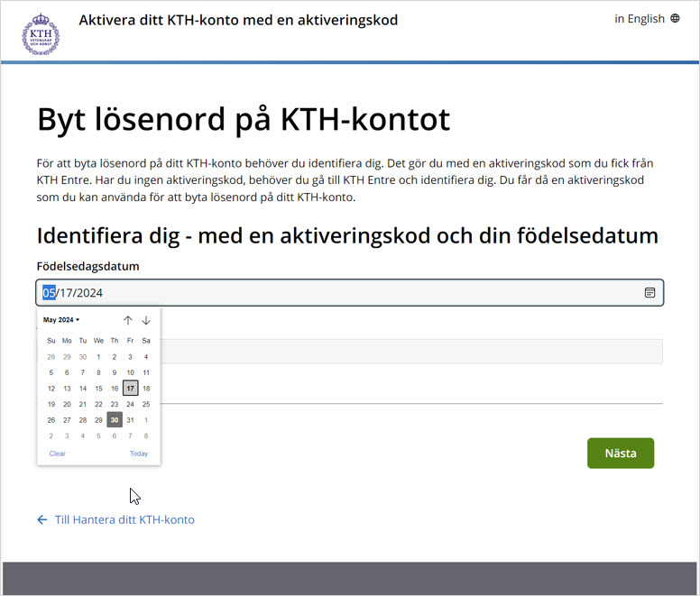Screen dimensions: 700x596
Task: Select the year 2024 segment in date field
Action: coord(89,293)
